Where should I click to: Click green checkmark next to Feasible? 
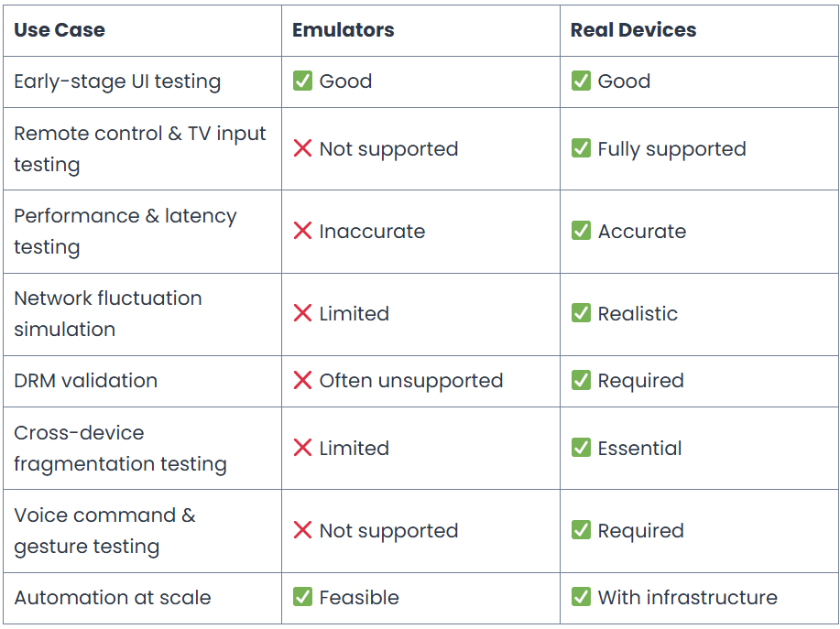(x=302, y=597)
